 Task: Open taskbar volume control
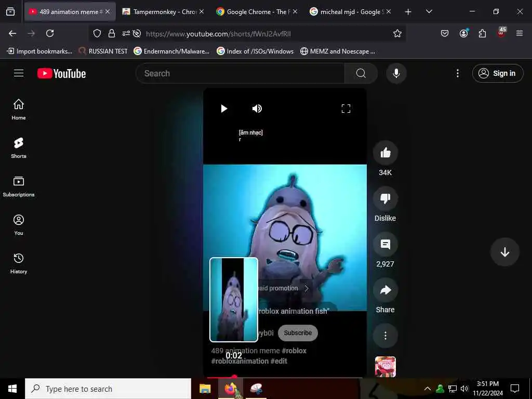pyautogui.click(x=464, y=389)
